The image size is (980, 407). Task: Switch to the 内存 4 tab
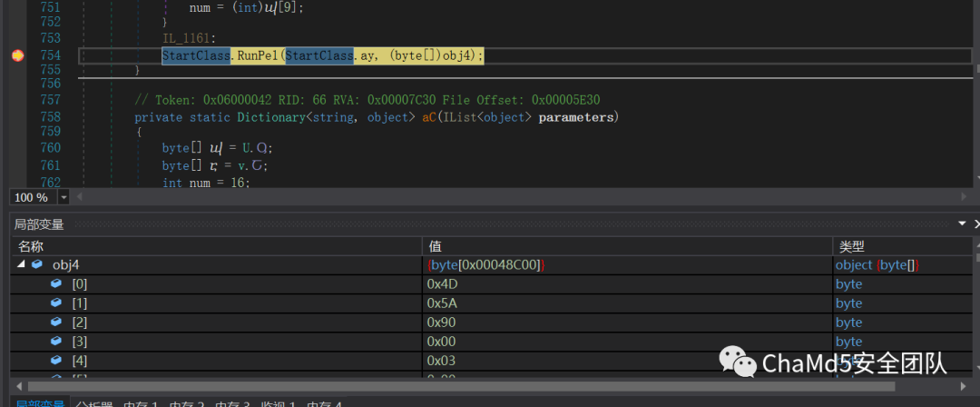pos(324,404)
